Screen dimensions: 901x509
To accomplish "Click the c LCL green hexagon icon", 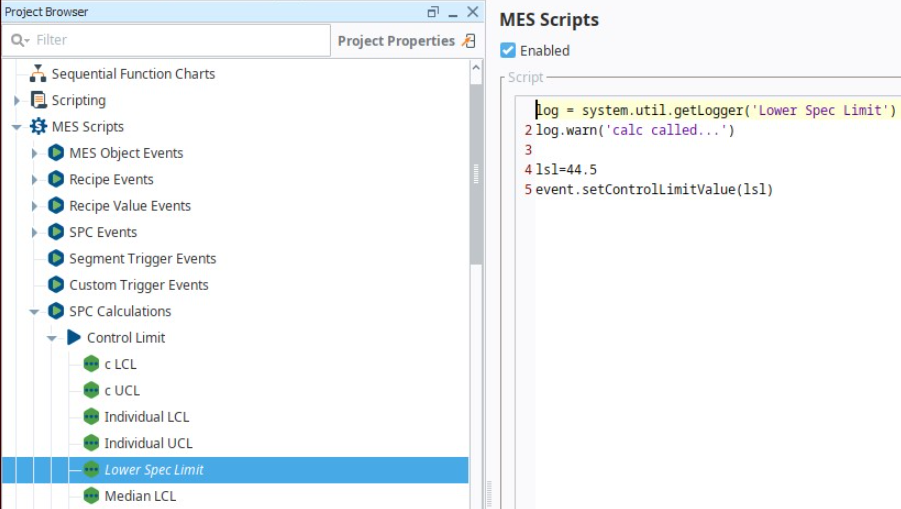I will [x=91, y=364].
